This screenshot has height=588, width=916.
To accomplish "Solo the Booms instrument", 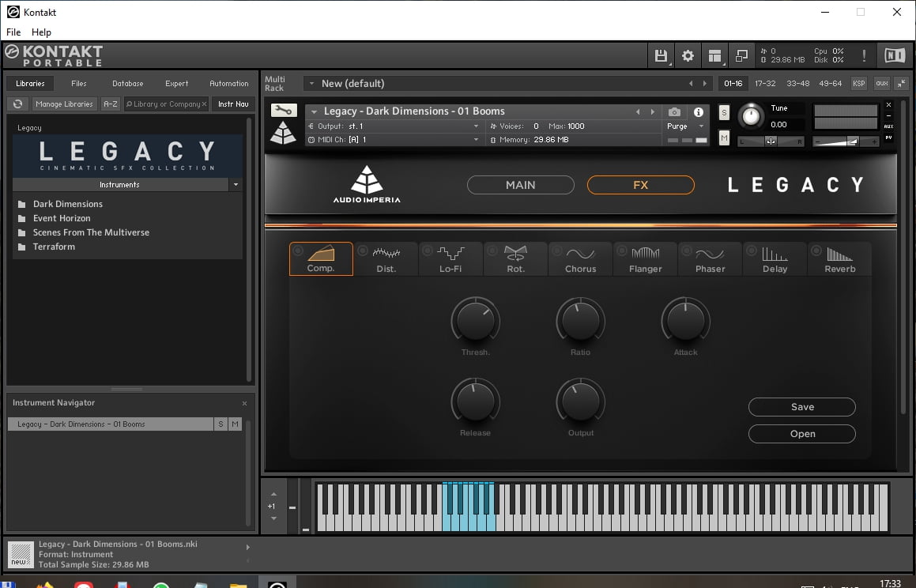I will click(723, 113).
